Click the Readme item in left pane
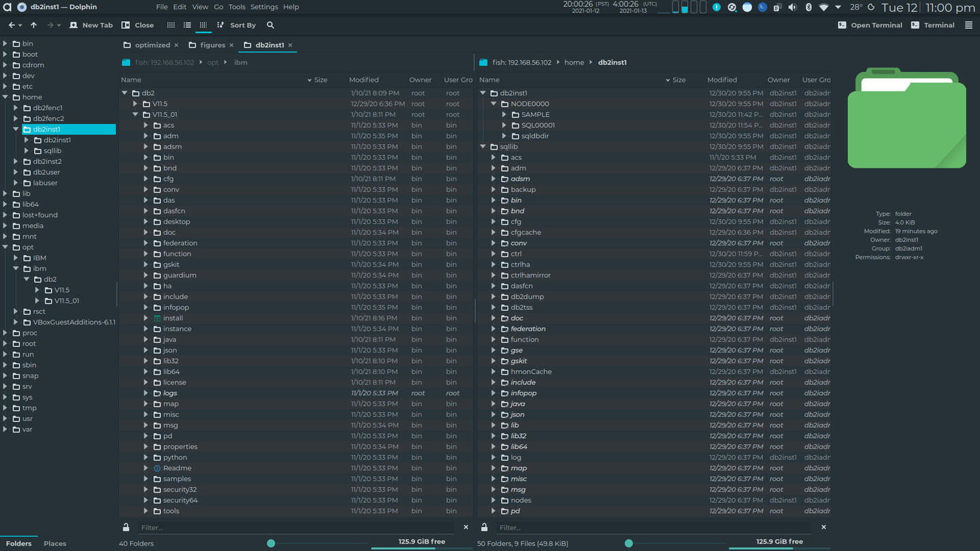The image size is (980, 551). click(177, 468)
